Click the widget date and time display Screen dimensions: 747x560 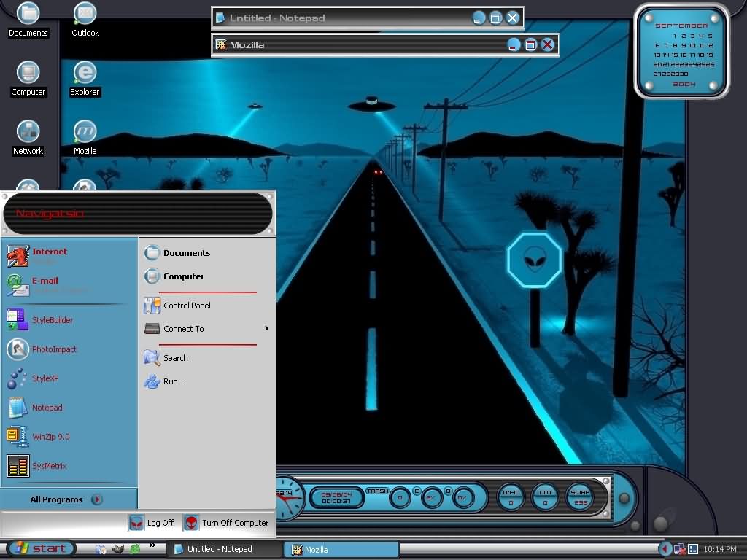pos(336,498)
